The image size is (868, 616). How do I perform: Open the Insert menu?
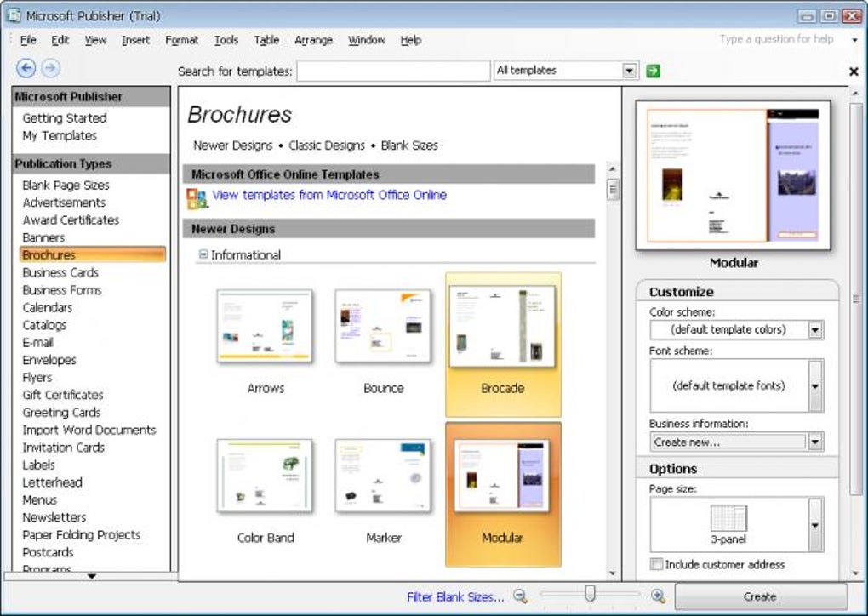(x=135, y=40)
